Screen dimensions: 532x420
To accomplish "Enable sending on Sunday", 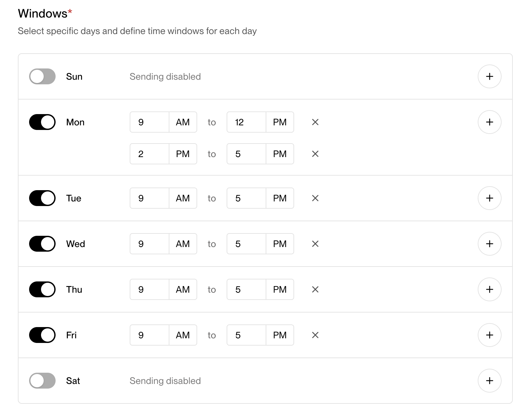I will 42,76.
